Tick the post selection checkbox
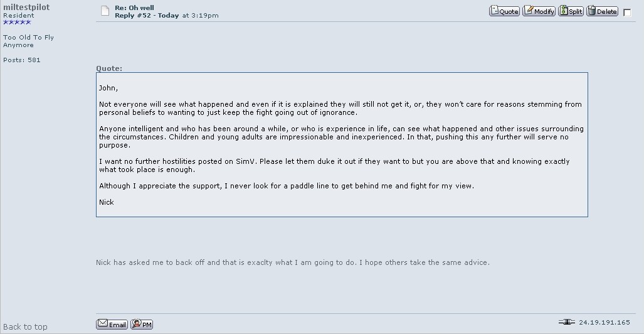 626,12
